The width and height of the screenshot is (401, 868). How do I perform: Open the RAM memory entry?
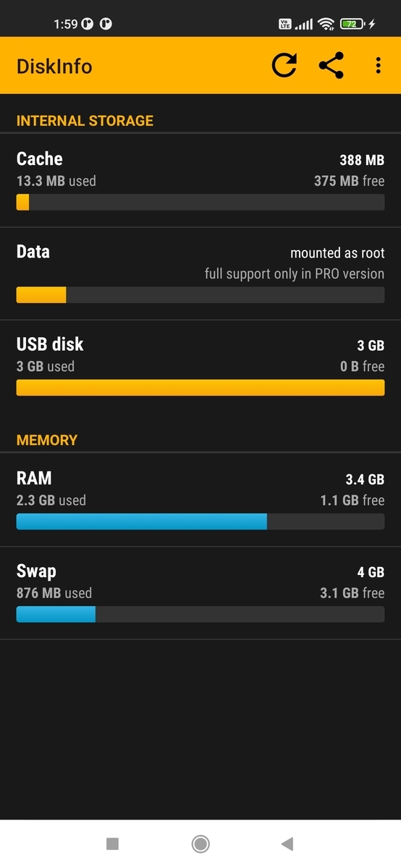point(200,500)
